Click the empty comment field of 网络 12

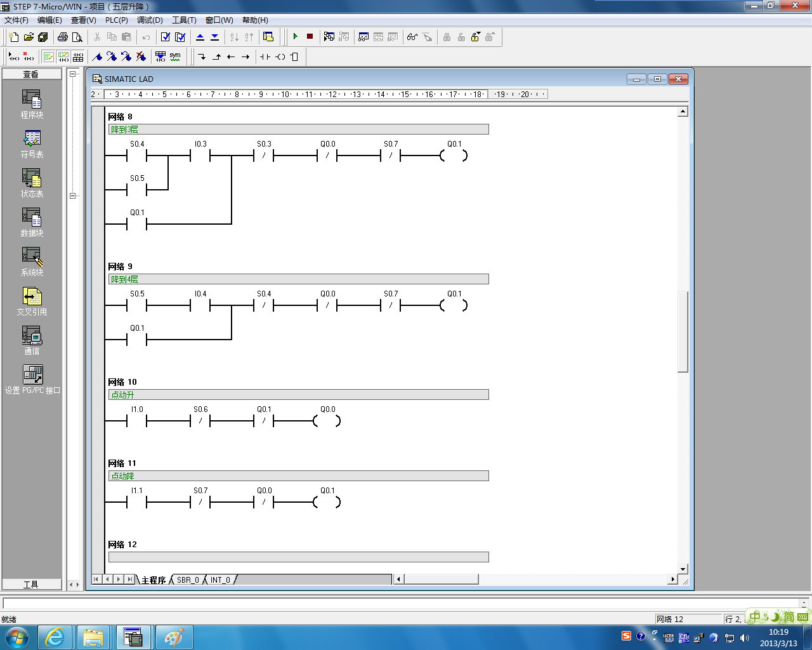pyautogui.click(x=298, y=557)
